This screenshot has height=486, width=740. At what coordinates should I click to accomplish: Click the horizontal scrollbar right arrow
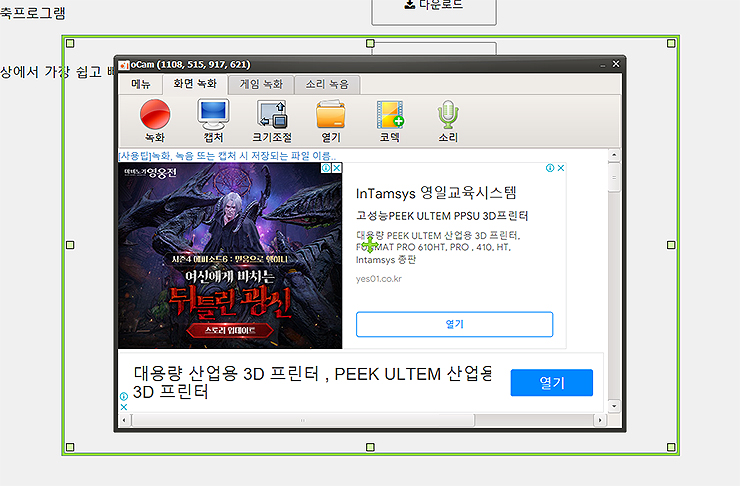click(600, 420)
